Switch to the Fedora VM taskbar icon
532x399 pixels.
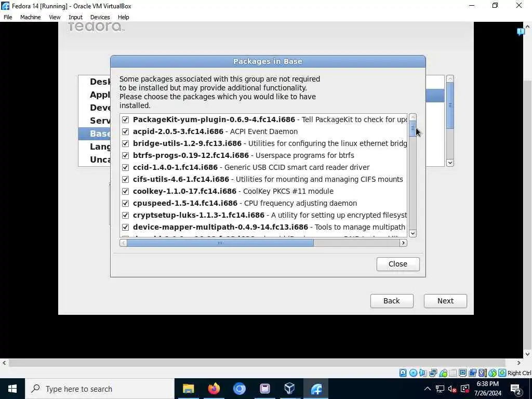[x=316, y=389]
